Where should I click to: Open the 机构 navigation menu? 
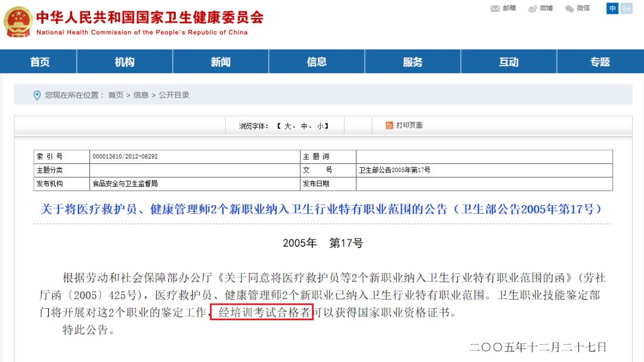point(123,61)
